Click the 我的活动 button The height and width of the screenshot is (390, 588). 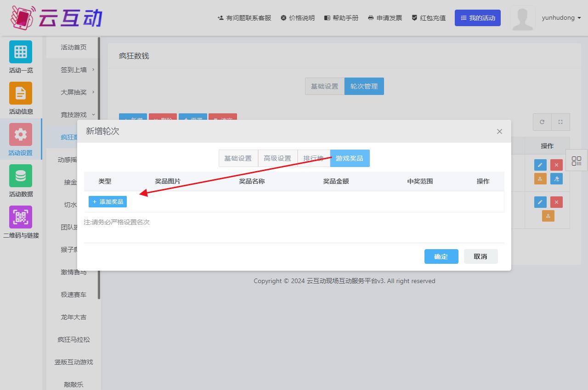coord(478,18)
